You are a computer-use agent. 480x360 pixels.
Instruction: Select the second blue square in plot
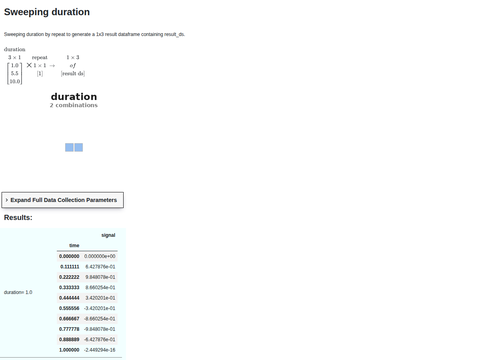click(79, 147)
